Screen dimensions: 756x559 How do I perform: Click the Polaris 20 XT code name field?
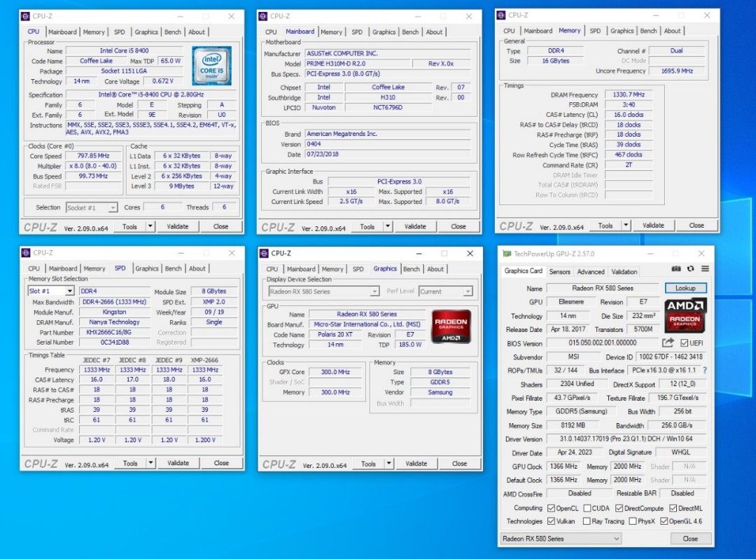(x=335, y=334)
